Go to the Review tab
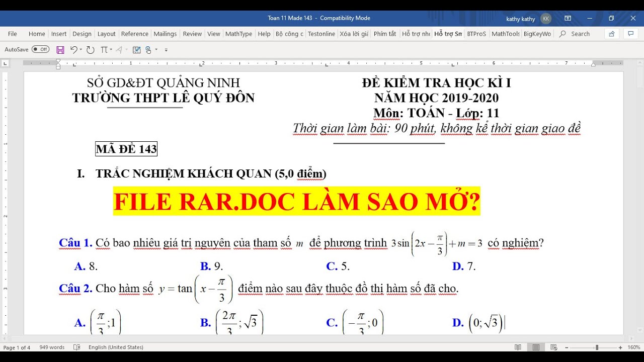This screenshot has width=644, height=362. click(192, 34)
